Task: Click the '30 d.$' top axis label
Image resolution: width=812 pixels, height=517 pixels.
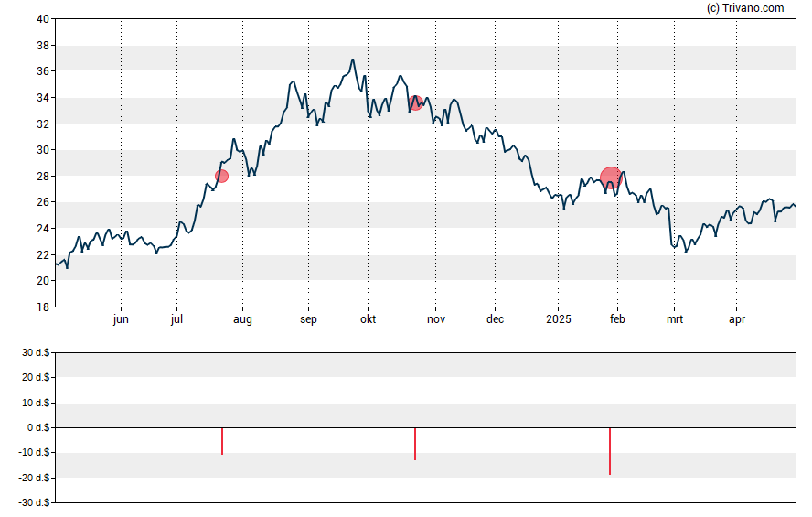Action: 36,353
